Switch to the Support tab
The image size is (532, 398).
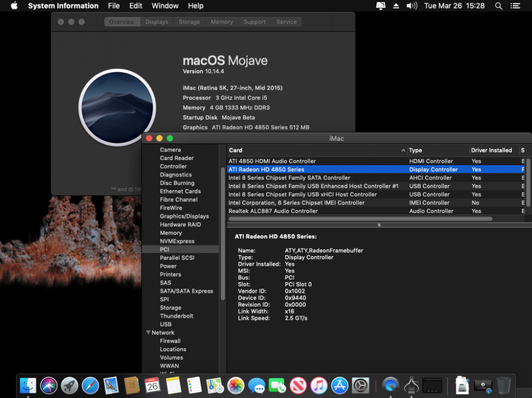254,22
